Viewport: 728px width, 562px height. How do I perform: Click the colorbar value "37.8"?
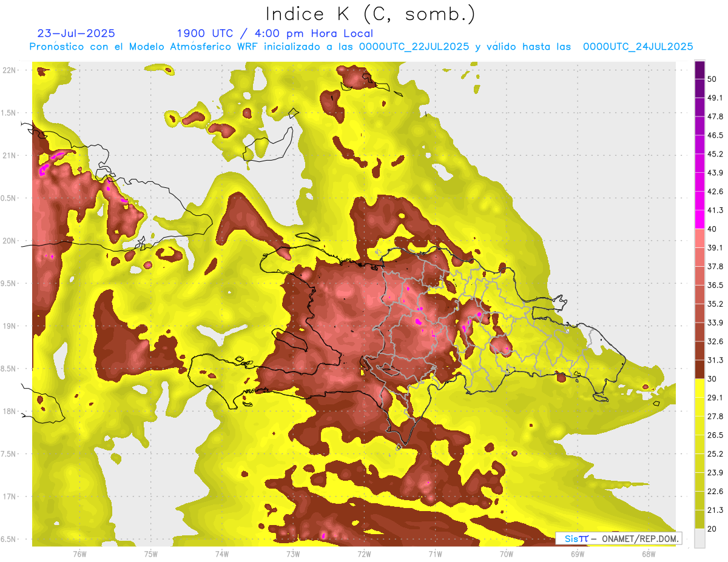click(x=715, y=267)
